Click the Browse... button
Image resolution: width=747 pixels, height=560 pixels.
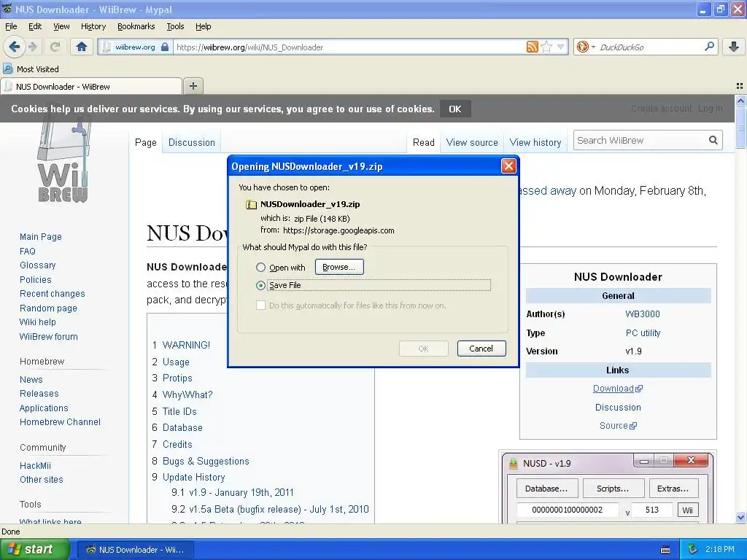coord(339,267)
